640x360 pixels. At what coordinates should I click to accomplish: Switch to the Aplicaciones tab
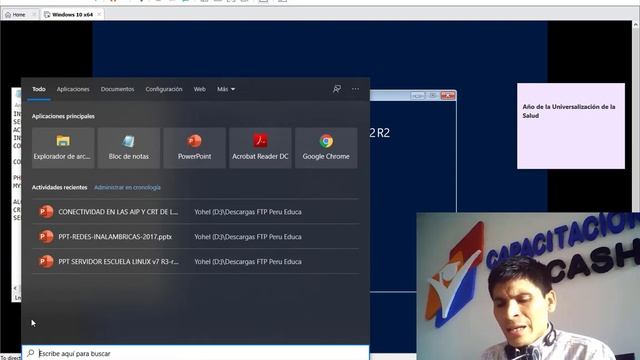[x=73, y=89]
